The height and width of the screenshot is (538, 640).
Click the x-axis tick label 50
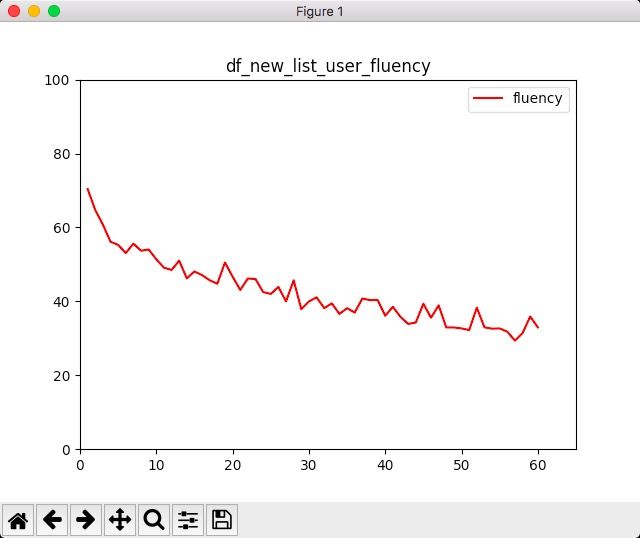click(x=462, y=465)
